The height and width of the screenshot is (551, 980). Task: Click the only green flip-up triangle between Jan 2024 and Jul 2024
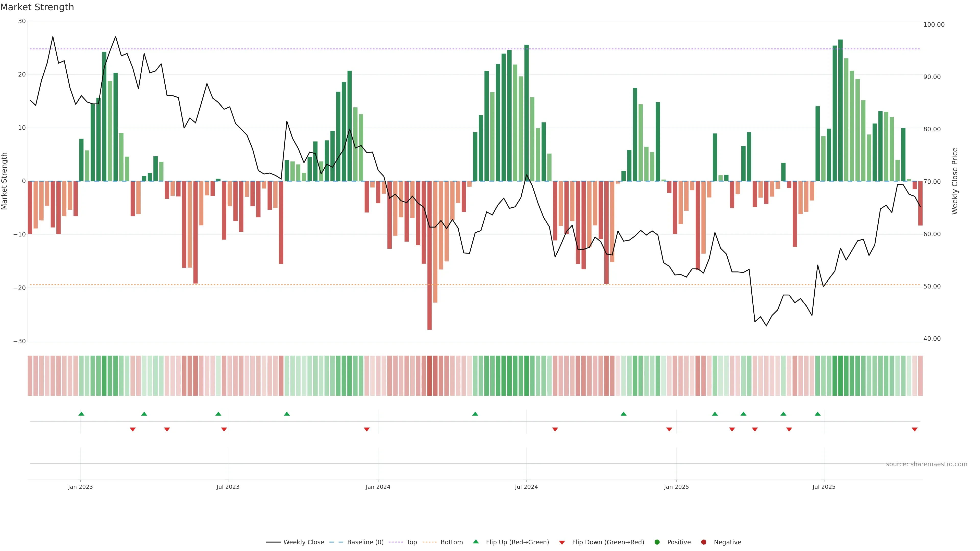click(475, 414)
